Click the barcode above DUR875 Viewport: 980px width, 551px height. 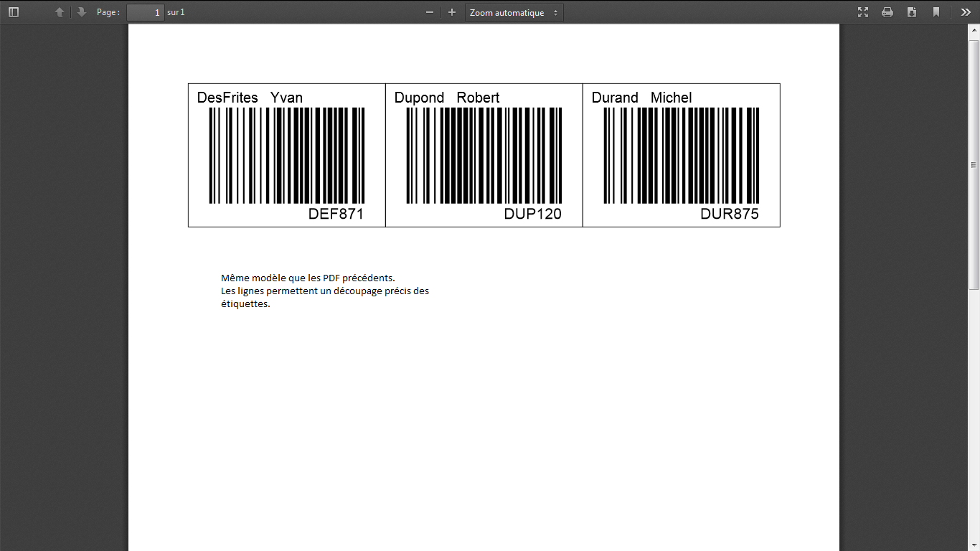point(682,156)
